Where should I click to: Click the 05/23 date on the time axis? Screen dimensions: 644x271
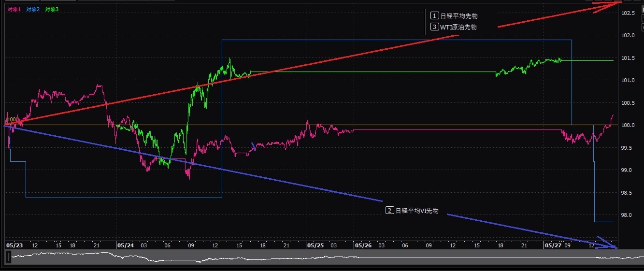click(14, 245)
